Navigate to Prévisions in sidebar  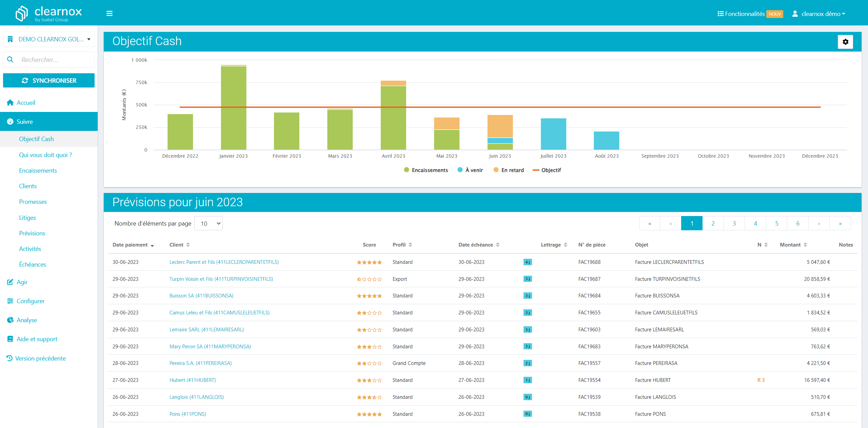point(32,233)
